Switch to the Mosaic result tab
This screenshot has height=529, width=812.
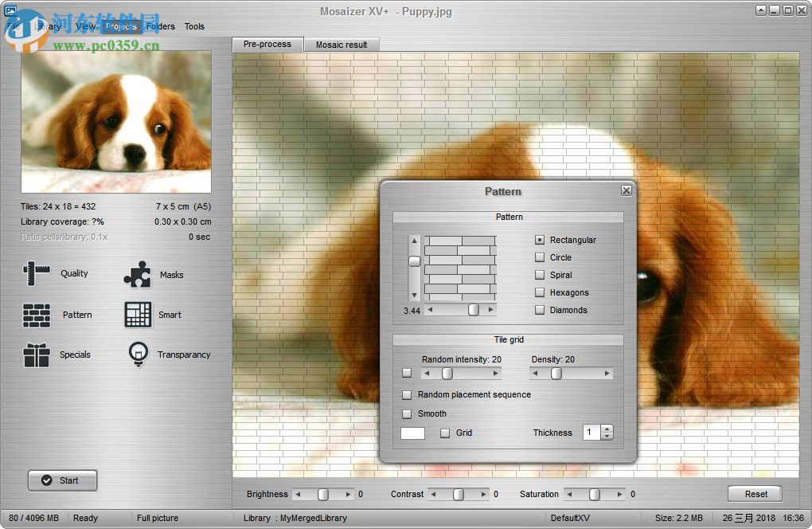(x=342, y=45)
